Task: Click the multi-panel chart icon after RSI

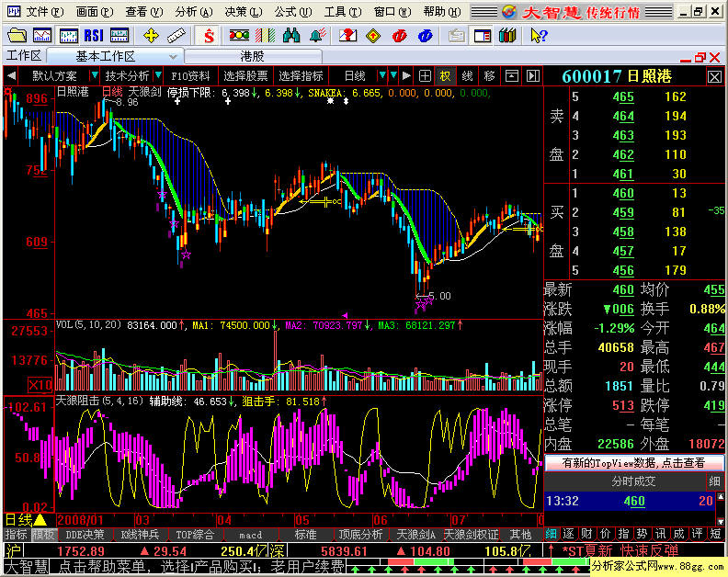Action: coord(119,35)
